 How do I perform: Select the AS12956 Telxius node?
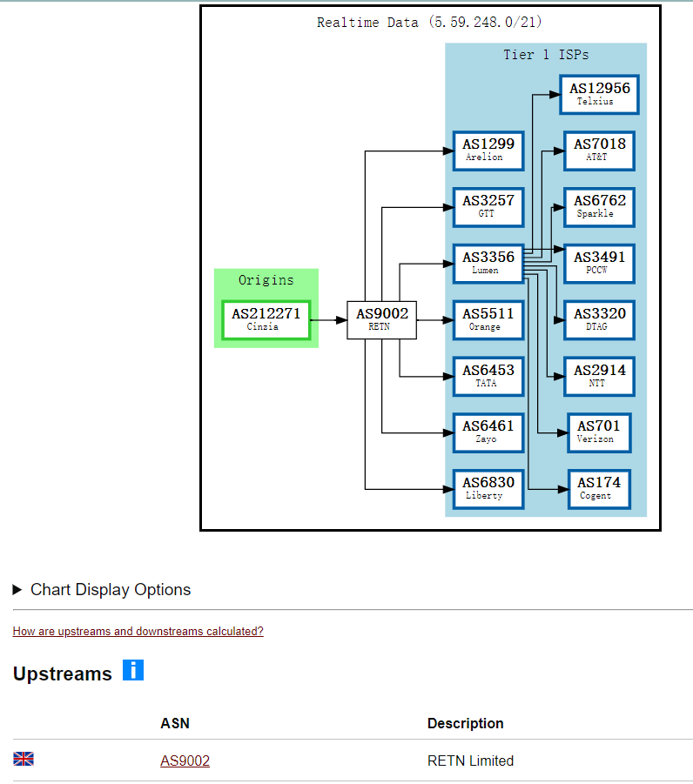(600, 95)
